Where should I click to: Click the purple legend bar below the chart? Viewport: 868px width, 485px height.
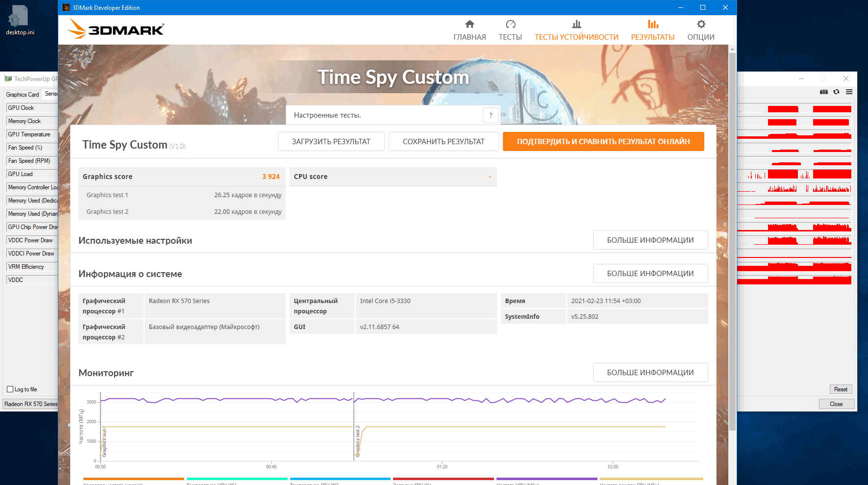pyautogui.click(x=547, y=479)
